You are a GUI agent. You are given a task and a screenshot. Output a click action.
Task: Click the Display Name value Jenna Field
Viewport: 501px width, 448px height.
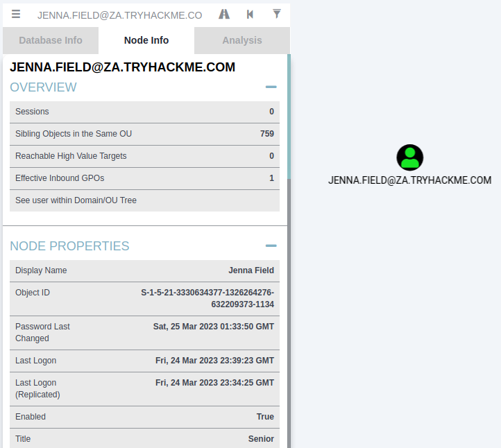coord(251,270)
